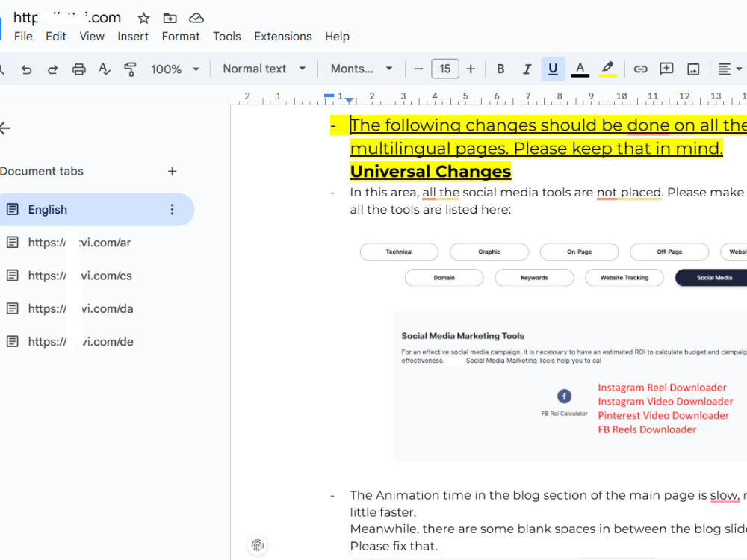Toggle bold formatting
Screen dimensions: 747x560
[500, 69]
